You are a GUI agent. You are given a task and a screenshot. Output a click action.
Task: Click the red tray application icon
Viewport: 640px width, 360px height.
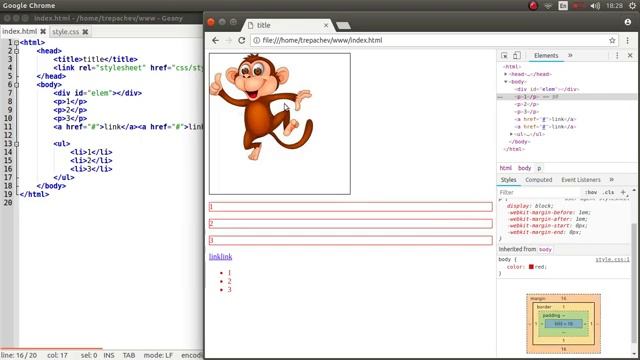[533, 6]
